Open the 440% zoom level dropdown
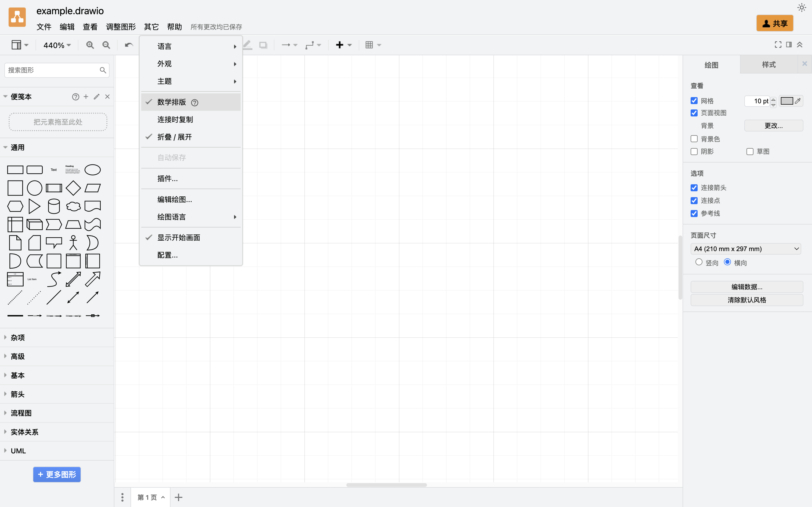Viewport: 812px width, 507px height. click(57, 45)
